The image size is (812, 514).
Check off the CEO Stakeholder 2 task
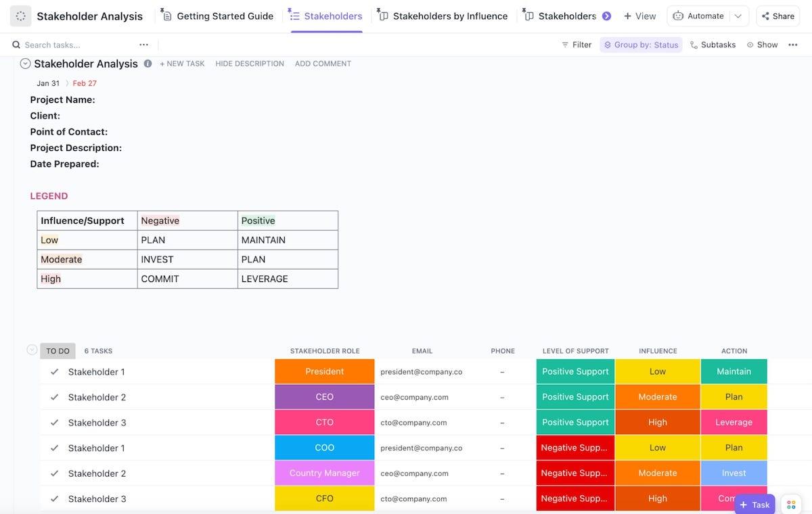coord(54,397)
